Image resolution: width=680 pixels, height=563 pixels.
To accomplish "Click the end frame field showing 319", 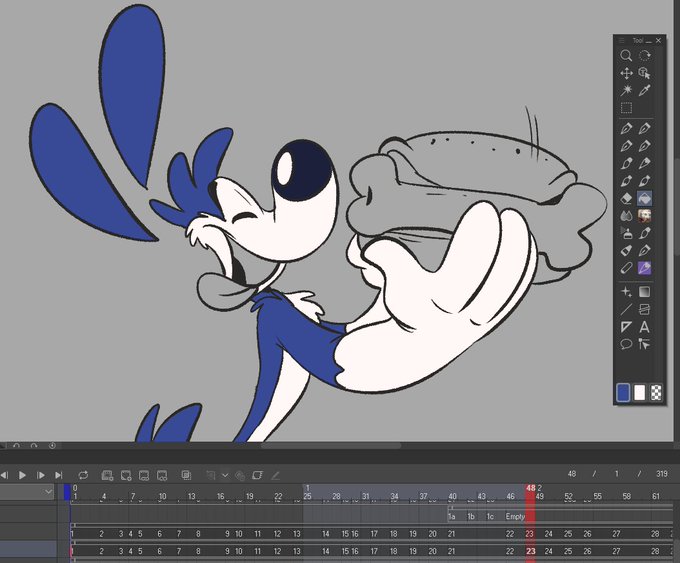I will pos(662,474).
